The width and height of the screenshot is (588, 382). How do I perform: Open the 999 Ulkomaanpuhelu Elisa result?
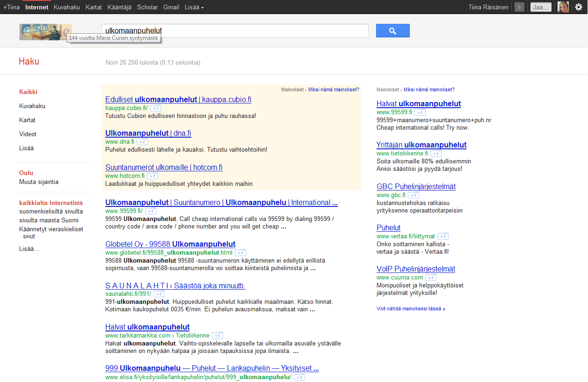click(212, 368)
